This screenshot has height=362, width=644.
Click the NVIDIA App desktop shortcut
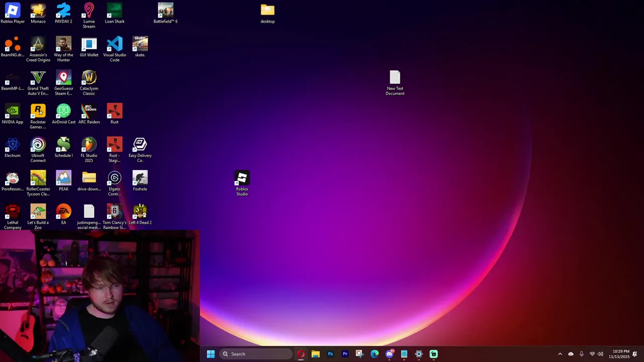pos(13,114)
